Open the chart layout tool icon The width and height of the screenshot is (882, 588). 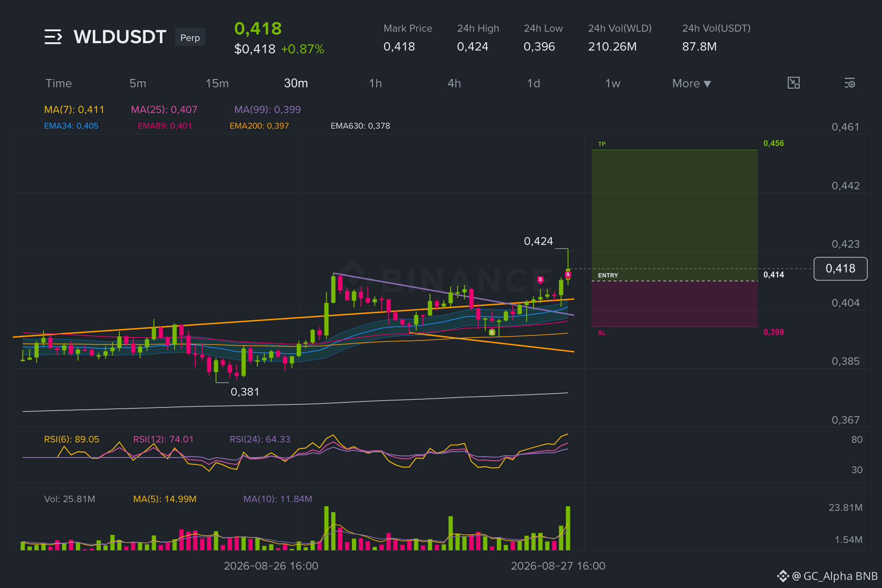click(793, 83)
